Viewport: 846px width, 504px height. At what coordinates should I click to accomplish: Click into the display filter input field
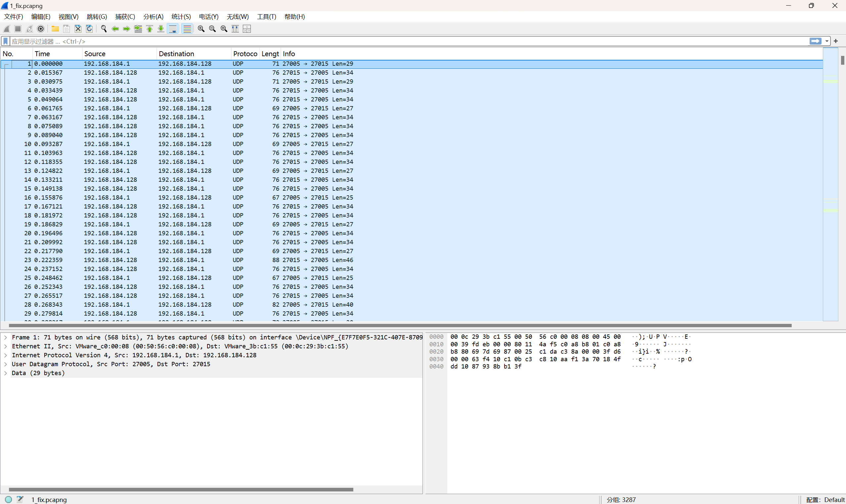pos(408,41)
